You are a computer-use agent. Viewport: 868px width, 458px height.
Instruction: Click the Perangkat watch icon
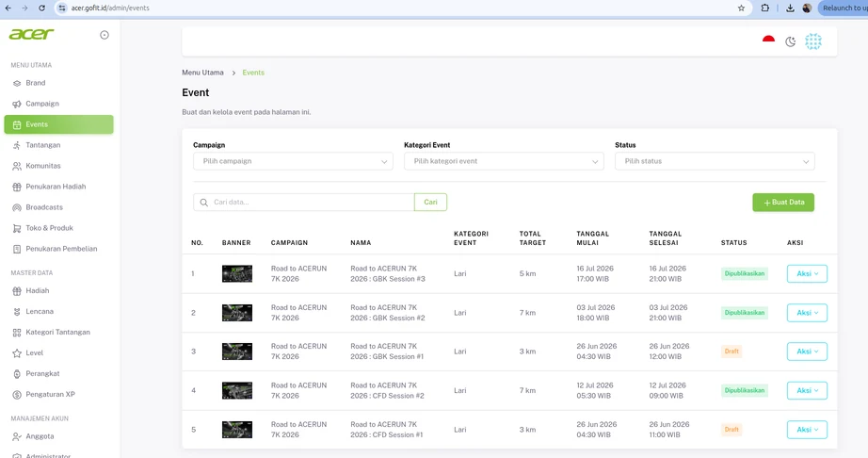point(17,374)
